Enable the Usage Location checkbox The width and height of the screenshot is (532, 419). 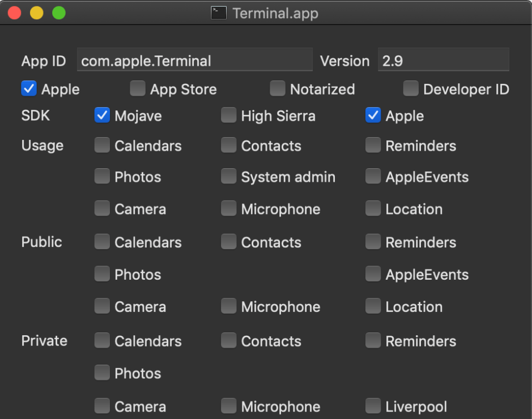pyautogui.click(x=373, y=209)
